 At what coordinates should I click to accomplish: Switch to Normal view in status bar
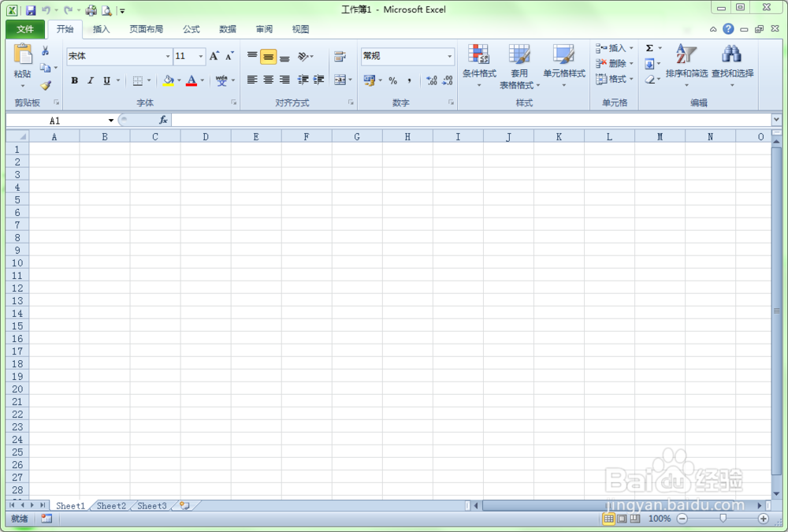pyautogui.click(x=608, y=519)
